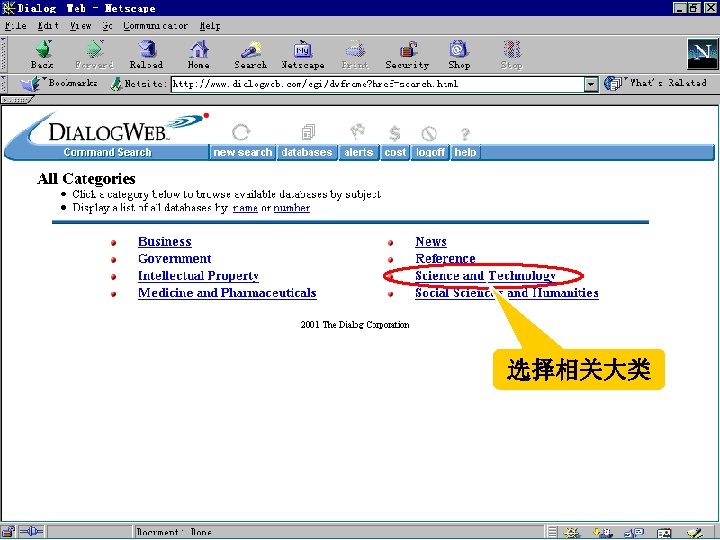Open the News category link

[431, 242]
